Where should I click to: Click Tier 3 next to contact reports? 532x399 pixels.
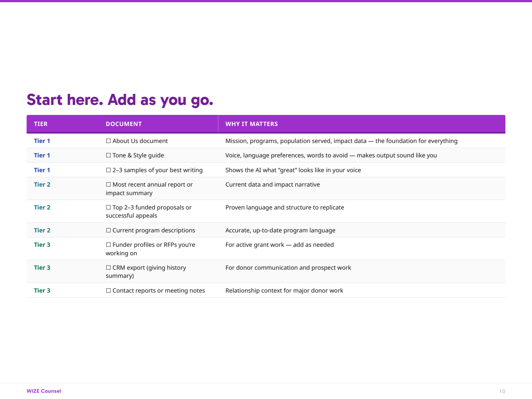[42, 290]
